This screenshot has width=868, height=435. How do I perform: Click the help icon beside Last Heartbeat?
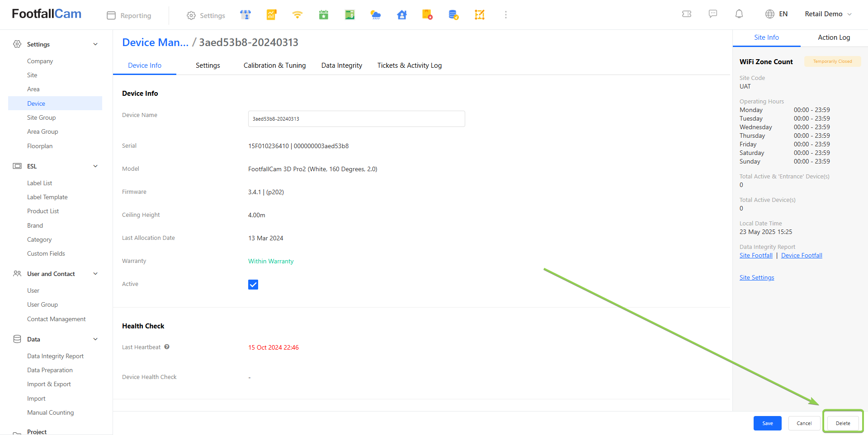pyautogui.click(x=167, y=347)
